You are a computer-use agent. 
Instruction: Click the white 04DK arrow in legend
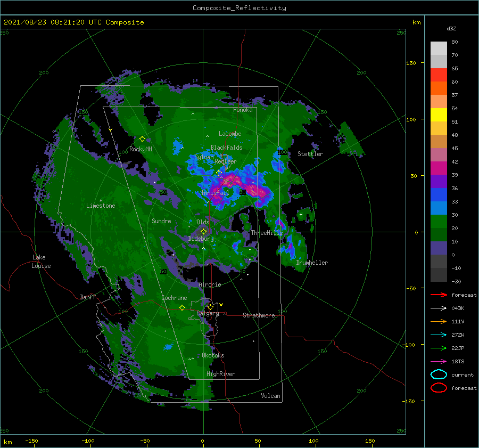tap(439, 308)
